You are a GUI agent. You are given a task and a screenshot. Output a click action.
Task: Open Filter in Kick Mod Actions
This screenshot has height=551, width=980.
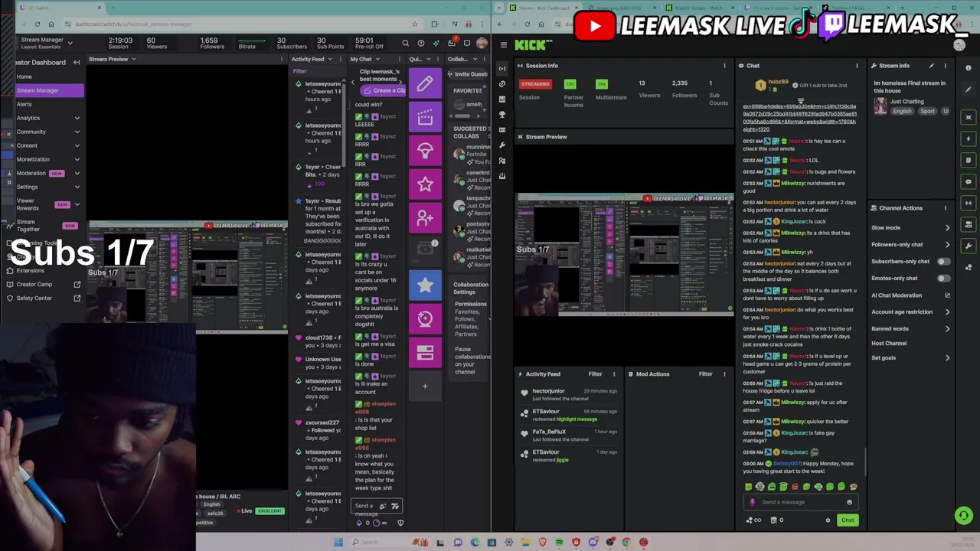[x=706, y=374]
